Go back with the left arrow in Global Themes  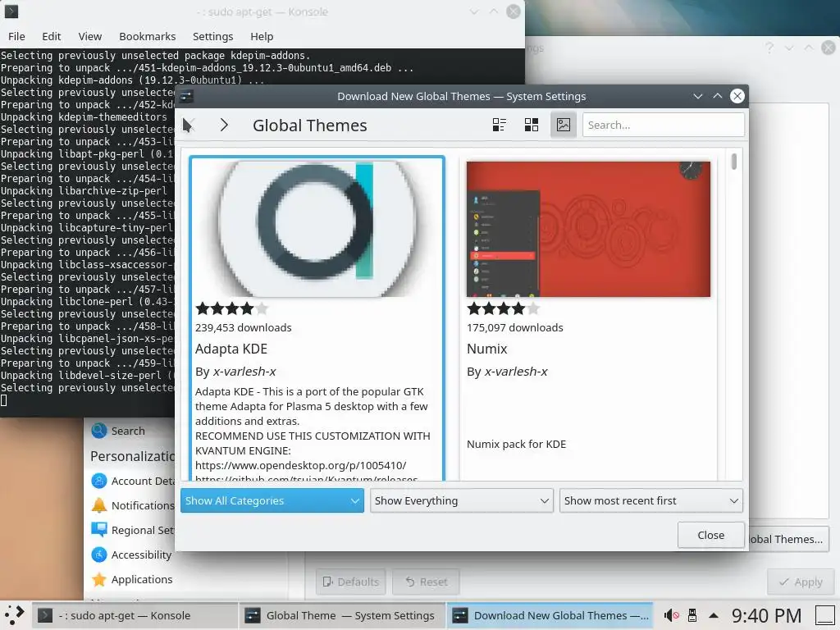(188, 125)
